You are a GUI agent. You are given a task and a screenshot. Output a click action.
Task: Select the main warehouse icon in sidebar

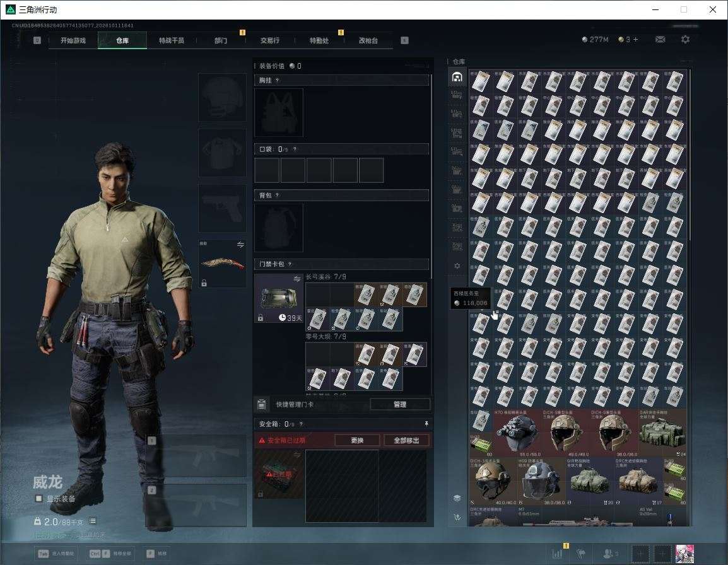click(457, 77)
